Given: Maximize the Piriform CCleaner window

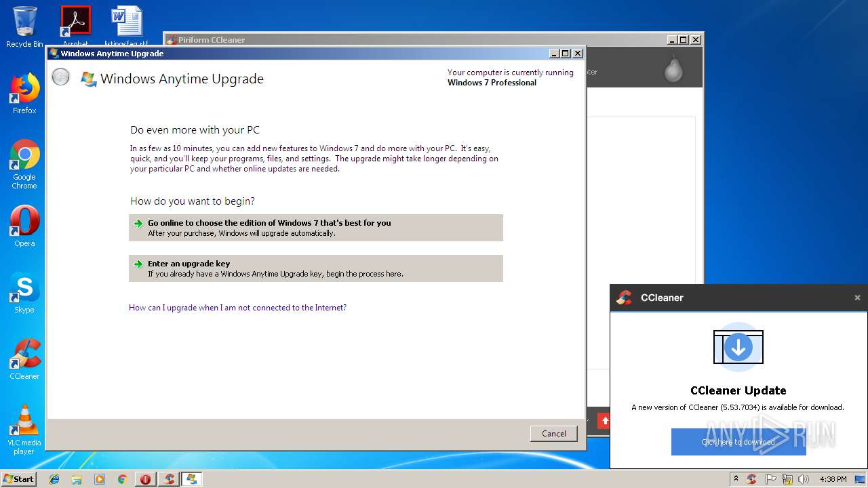Looking at the screenshot, I should click(x=683, y=40).
